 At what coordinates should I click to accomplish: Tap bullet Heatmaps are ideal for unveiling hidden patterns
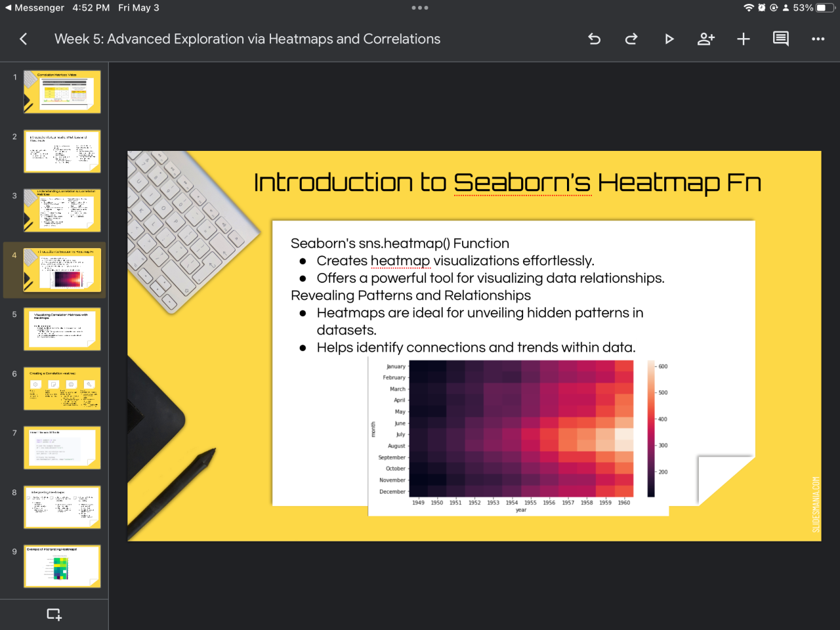pyautogui.click(x=480, y=322)
